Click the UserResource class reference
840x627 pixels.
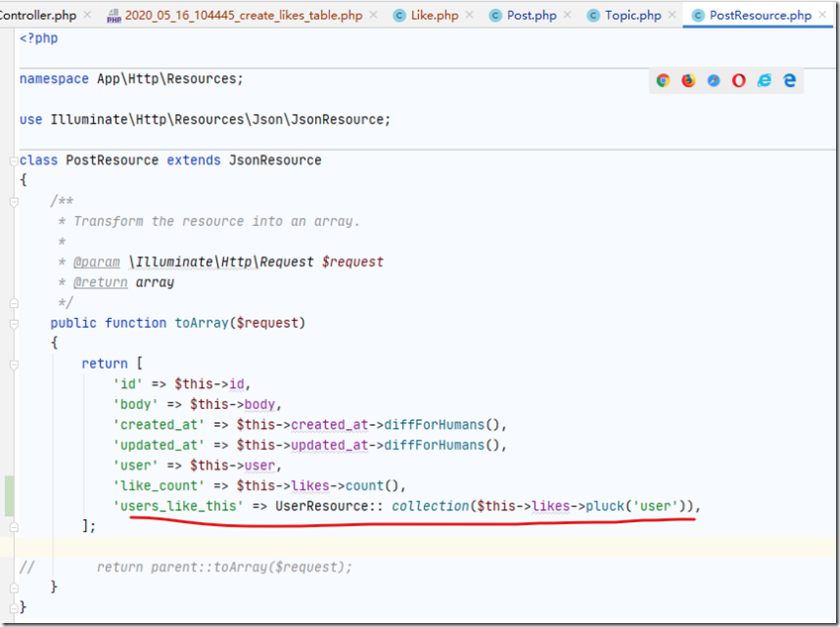(321, 506)
